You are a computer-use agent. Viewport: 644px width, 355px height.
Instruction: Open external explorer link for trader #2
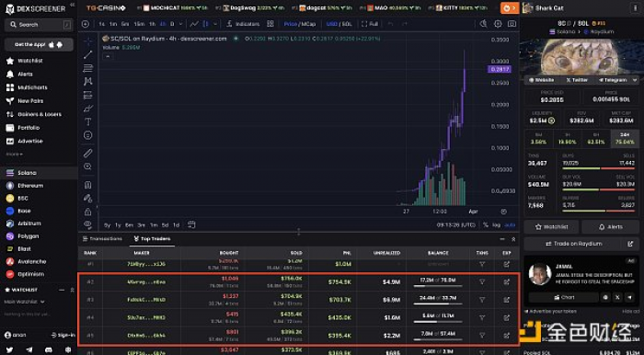507,282
